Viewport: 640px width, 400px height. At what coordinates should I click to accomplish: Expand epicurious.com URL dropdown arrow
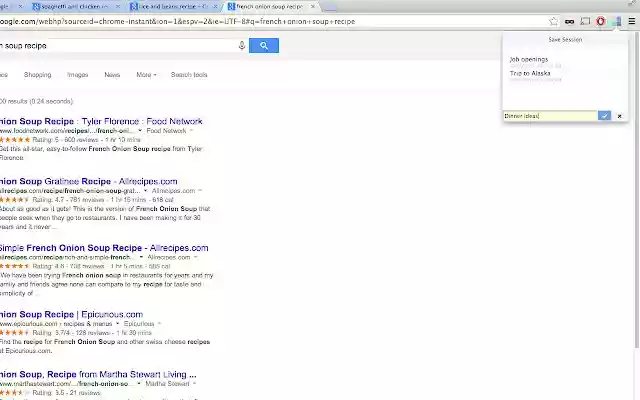pos(118,324)
